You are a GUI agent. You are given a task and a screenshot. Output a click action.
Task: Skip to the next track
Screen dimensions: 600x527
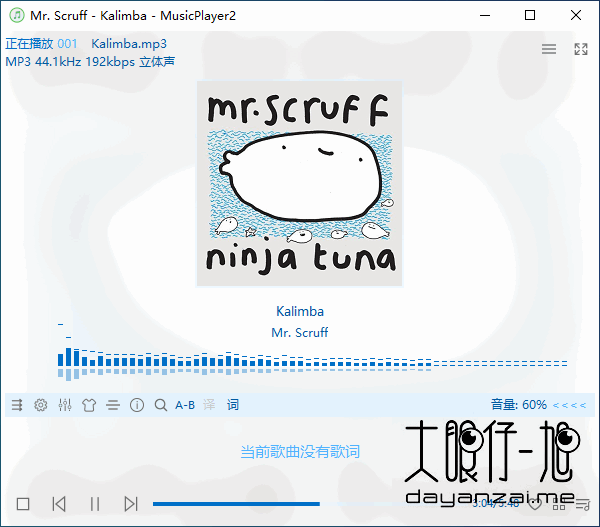(131, 504)
